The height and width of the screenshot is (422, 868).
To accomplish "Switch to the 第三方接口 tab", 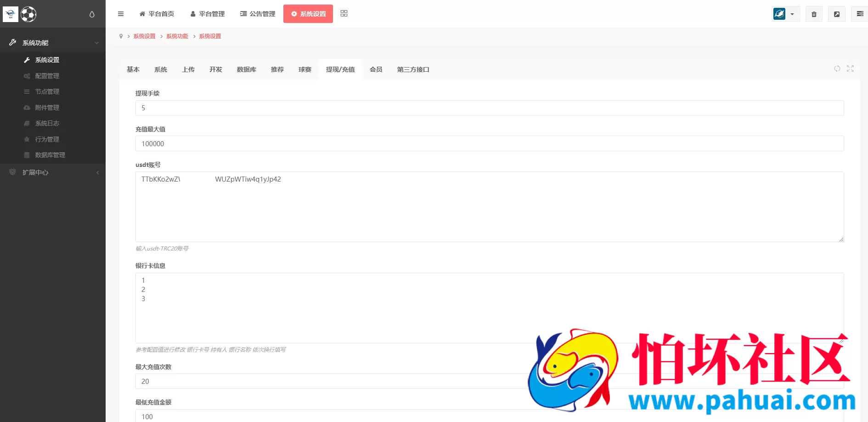I will click(x=413, y=69).
